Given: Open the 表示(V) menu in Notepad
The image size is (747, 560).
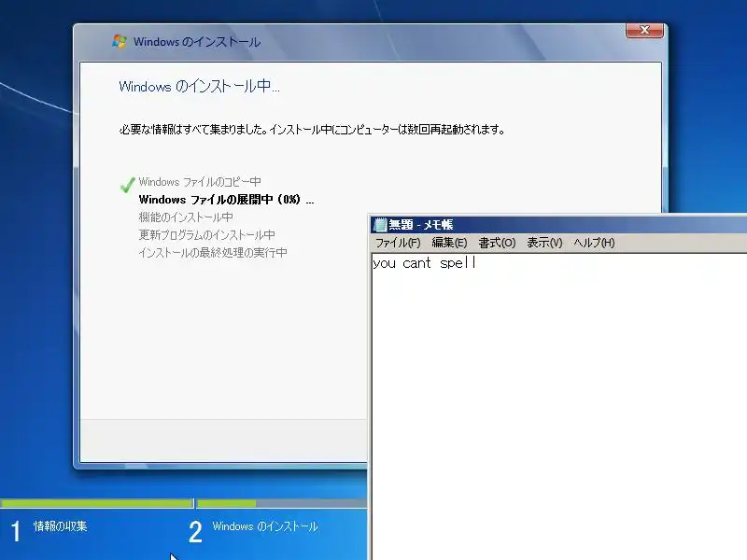Looking at the screenshot, I should point(544,243).
